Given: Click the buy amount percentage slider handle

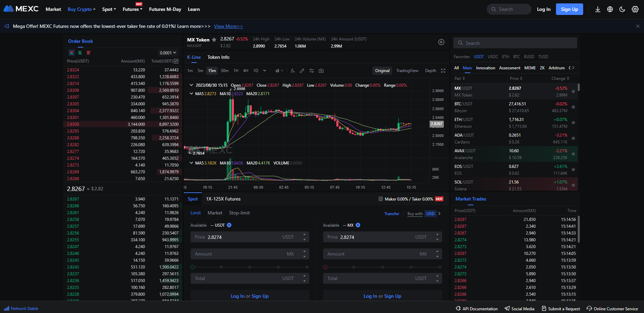Looking at the screenshot, I should pyautogui.click(x=193, y=267).
